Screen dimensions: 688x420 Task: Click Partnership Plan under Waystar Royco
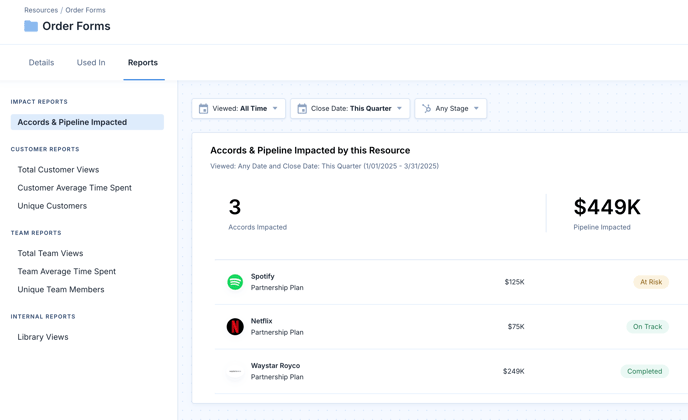(x=277, y=377)
